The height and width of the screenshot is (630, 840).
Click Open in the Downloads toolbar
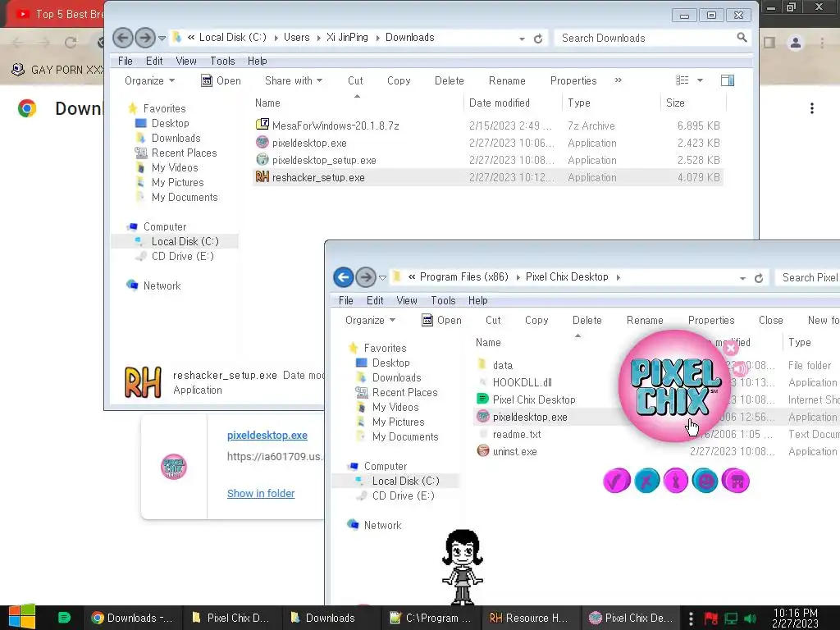pyautogui.click(x=221, y=81)
